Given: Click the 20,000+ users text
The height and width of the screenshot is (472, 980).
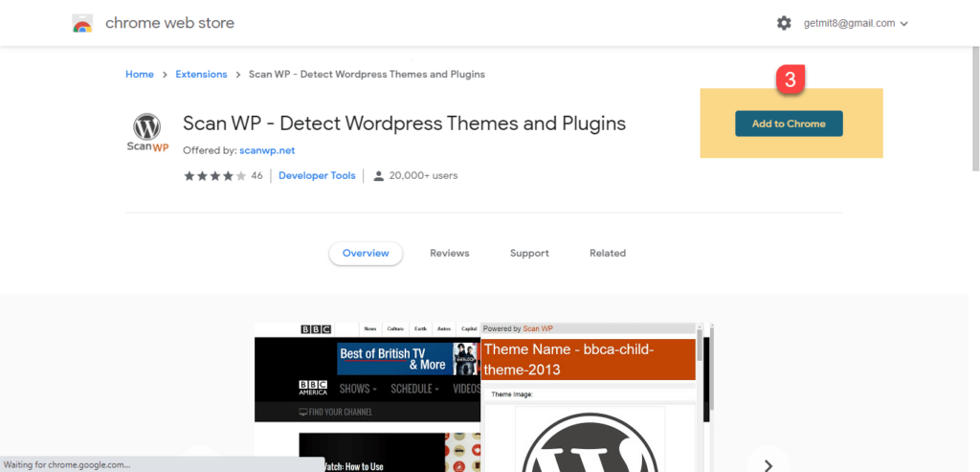Looking at the screenshot, I should tap(423, 176).
